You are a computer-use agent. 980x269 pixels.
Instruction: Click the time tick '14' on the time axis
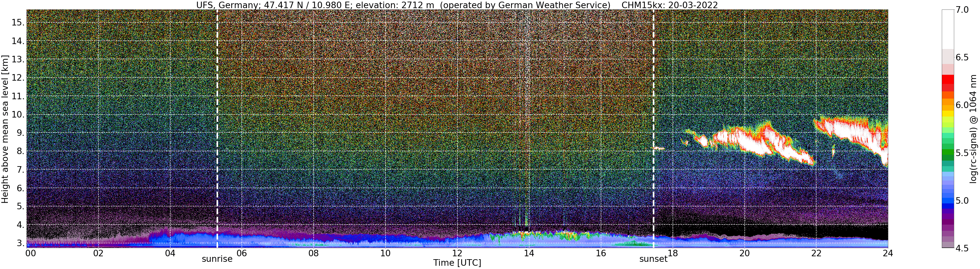529,253
